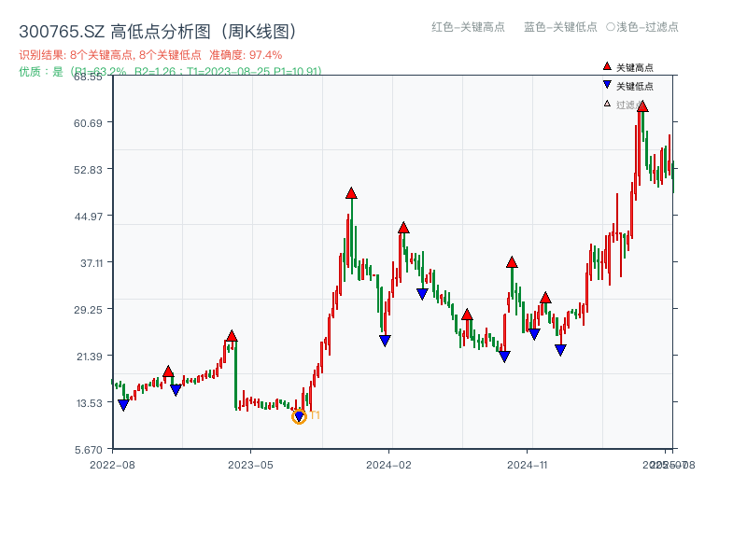Click the orange-circled T1 low point marker
Screen dimensions: 747x560
(x=299, y=416)
